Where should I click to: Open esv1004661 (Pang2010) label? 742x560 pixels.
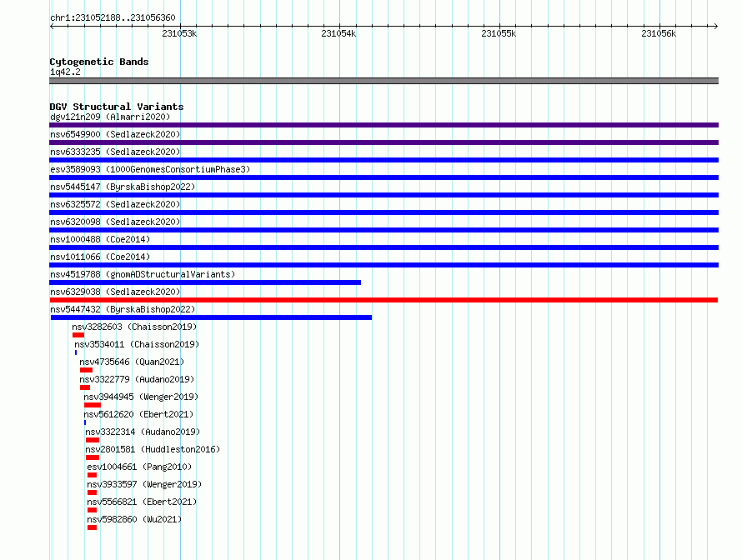point(139,467)
